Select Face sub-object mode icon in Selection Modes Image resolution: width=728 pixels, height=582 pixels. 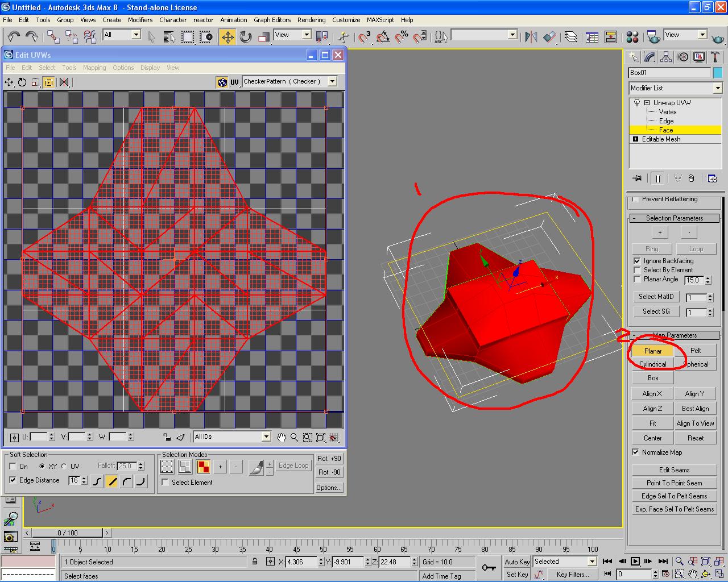pyautogui.click(x=203, y=467)
